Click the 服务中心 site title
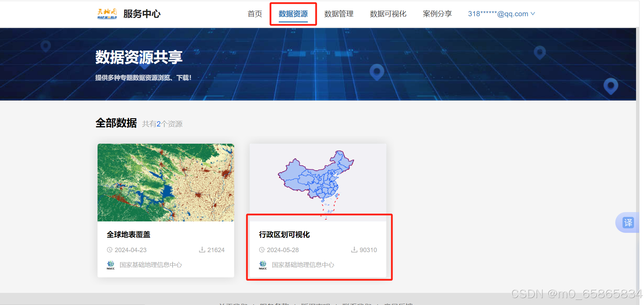Viewport: 644px width, 305px height. [x=142, y=14]
